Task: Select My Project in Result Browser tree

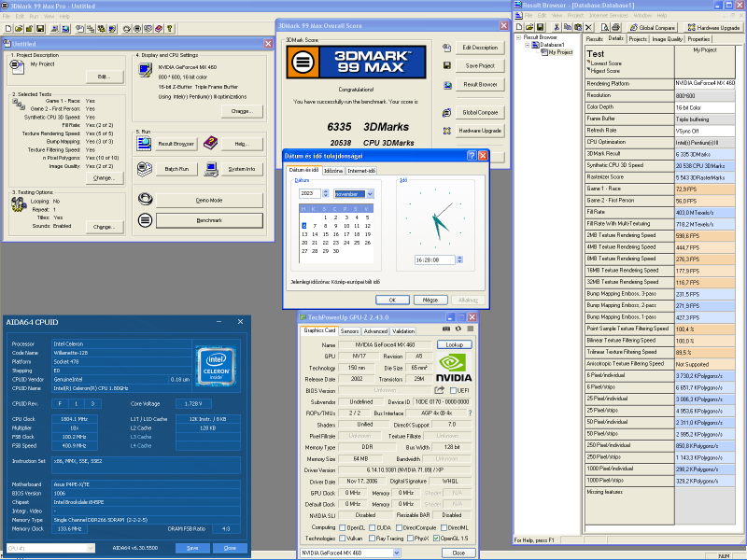Action: 560,52
